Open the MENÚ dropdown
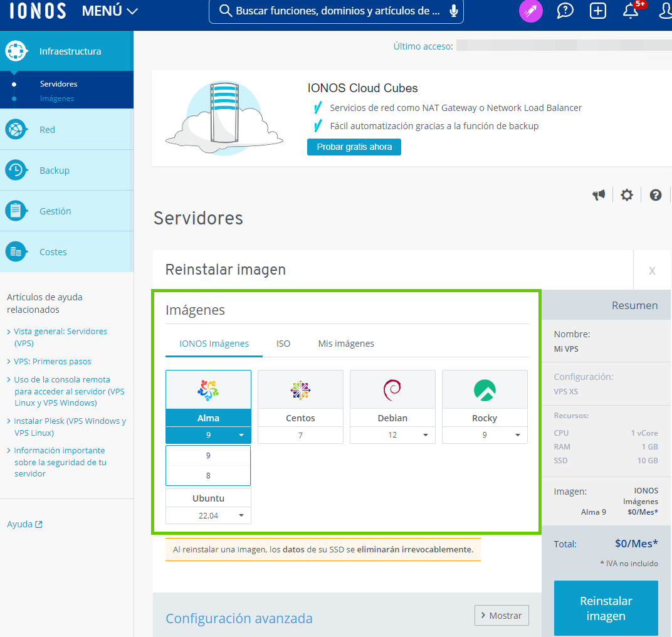672x637 pixels. (110, 11)
